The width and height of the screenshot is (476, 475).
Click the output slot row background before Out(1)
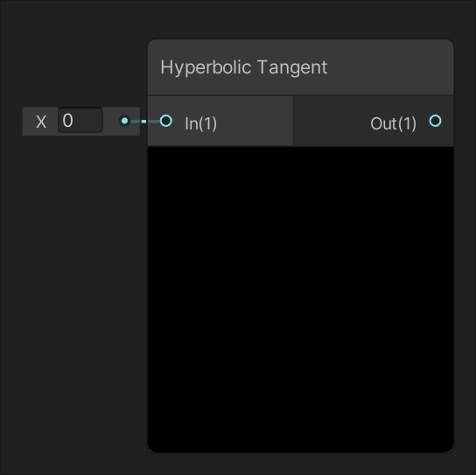[331, 121]
